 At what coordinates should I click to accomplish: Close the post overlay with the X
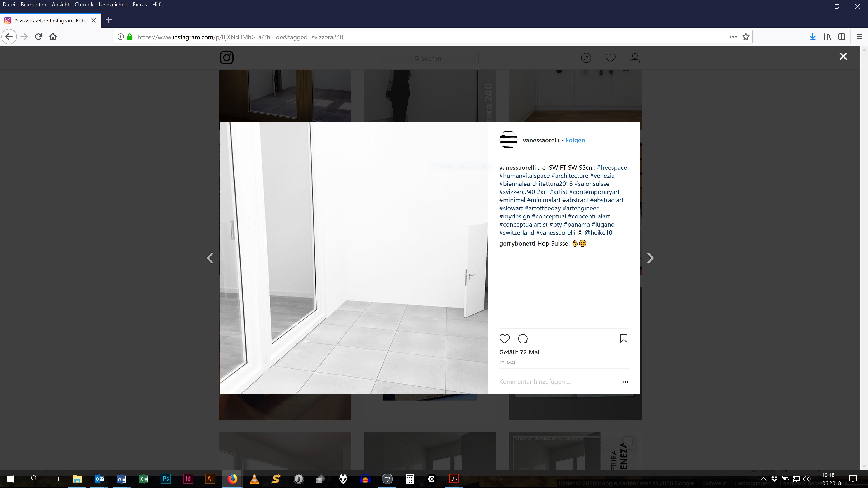(x=843, y=56)
